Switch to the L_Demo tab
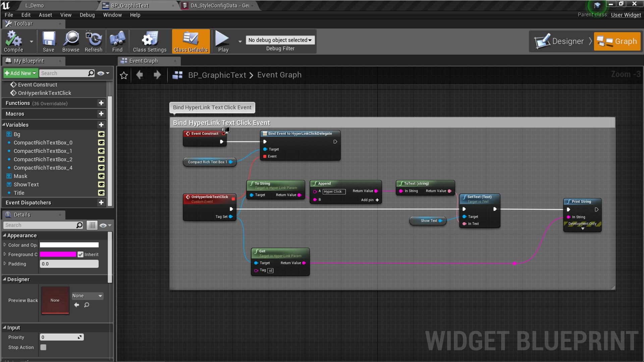This screenshot has width=644, height=362. (x=34, y=5)
